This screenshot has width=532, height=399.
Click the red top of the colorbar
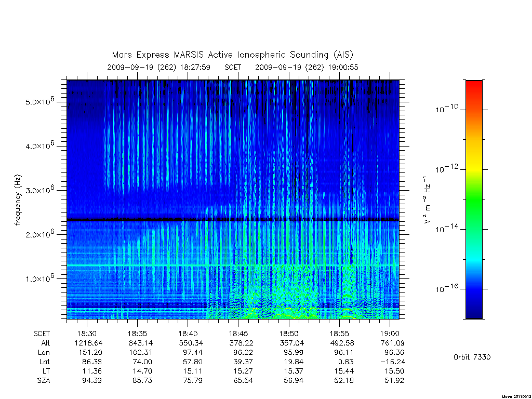click(474, 87)
